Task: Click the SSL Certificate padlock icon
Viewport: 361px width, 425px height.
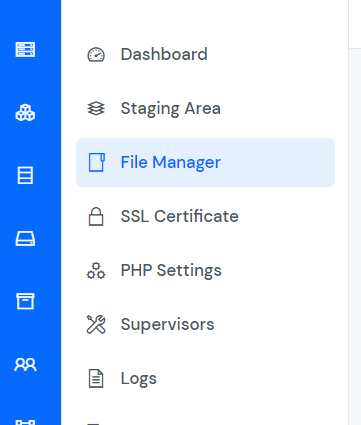Action: 96,216
